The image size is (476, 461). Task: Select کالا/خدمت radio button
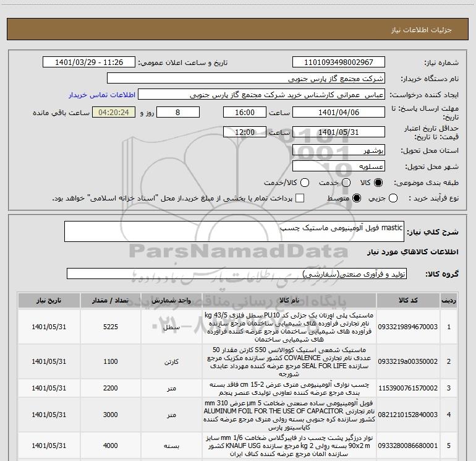tap(305, 183)
